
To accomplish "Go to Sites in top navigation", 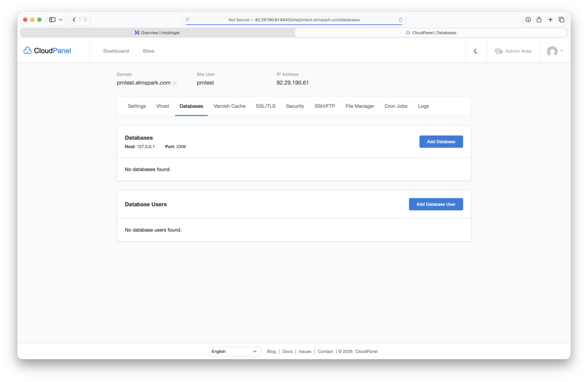I will 148,51.
